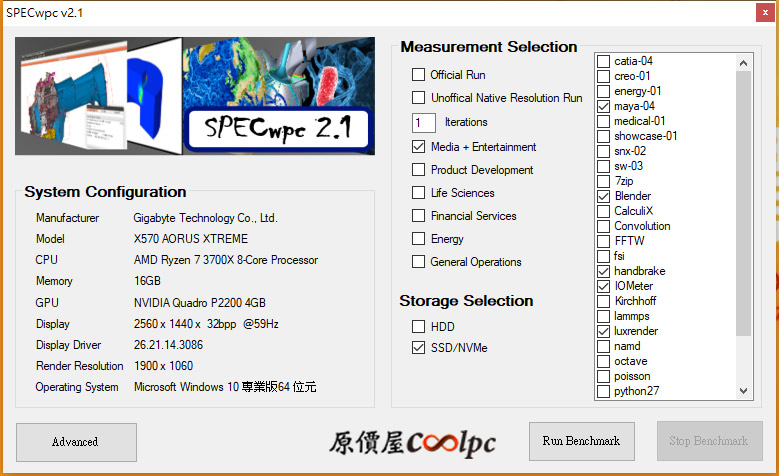Enable CalculiX workload
The height and width of the screenshot is (476, 779).
pyautogui.click(x=603, y=211)
